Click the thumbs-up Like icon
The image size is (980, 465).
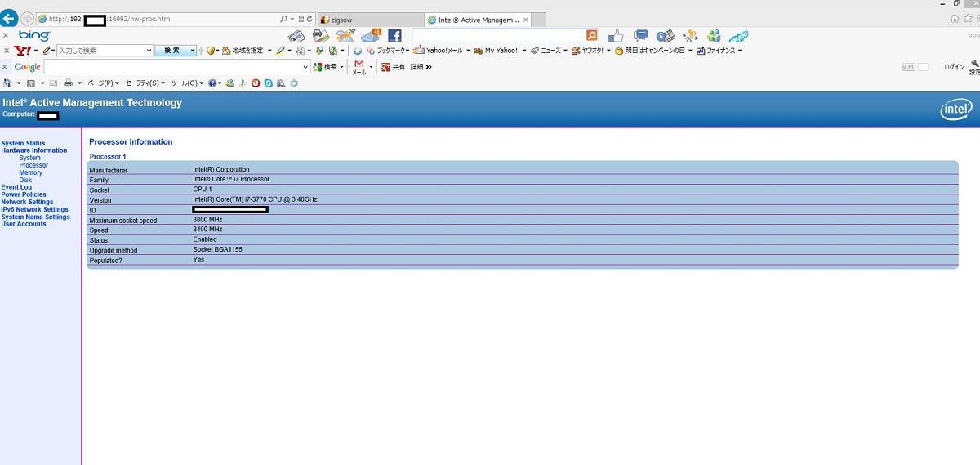coord(616,35)
